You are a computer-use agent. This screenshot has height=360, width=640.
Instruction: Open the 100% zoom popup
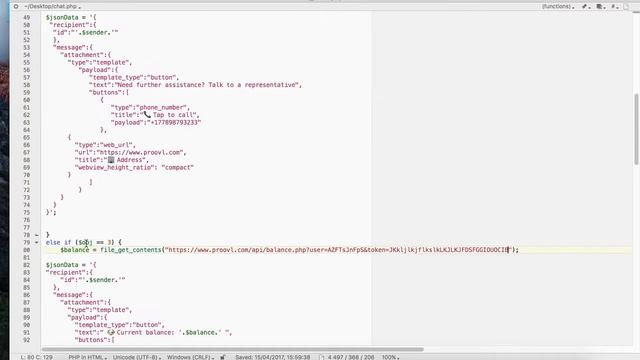coord(391,357)
